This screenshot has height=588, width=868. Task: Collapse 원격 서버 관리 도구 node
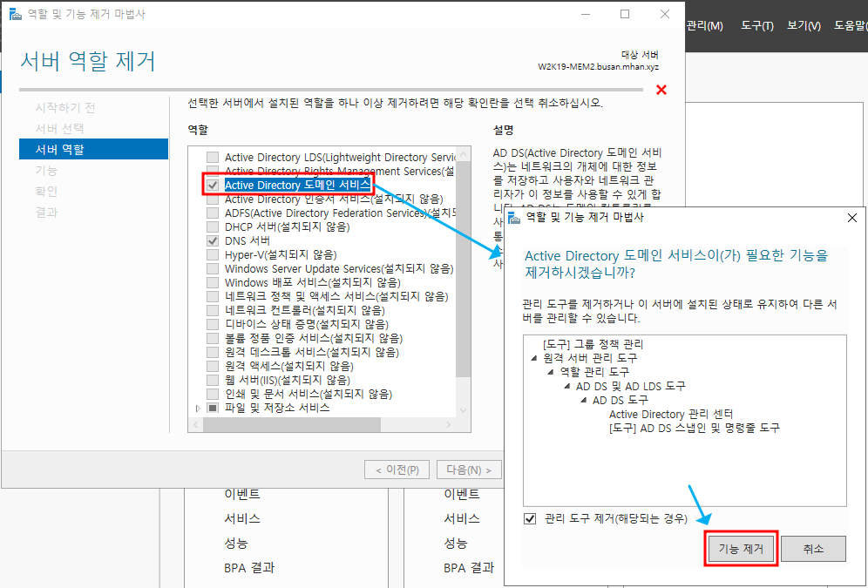click(x=533, y=358)
